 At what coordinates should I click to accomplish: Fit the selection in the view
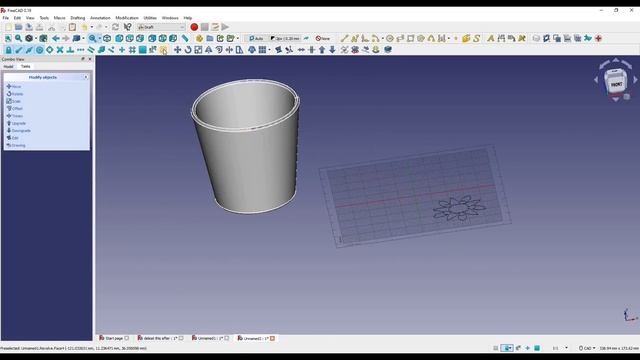[18, 38]
